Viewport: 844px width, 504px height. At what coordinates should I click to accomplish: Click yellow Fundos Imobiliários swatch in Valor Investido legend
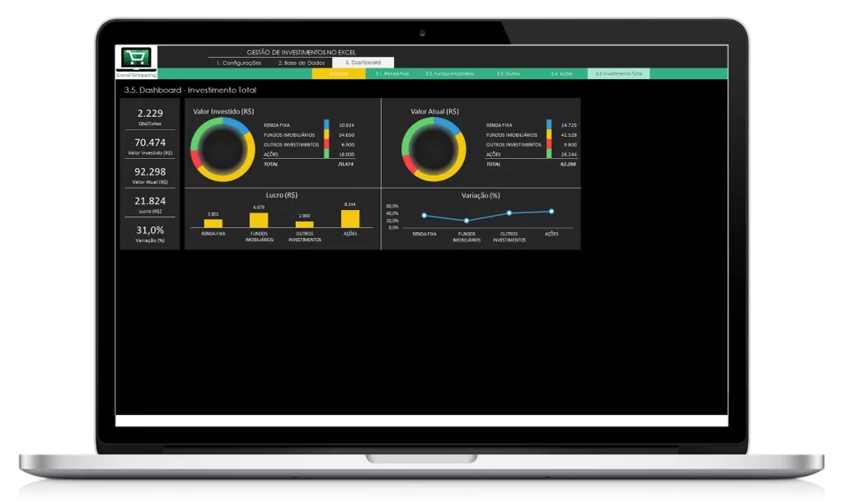pos(326,134)
